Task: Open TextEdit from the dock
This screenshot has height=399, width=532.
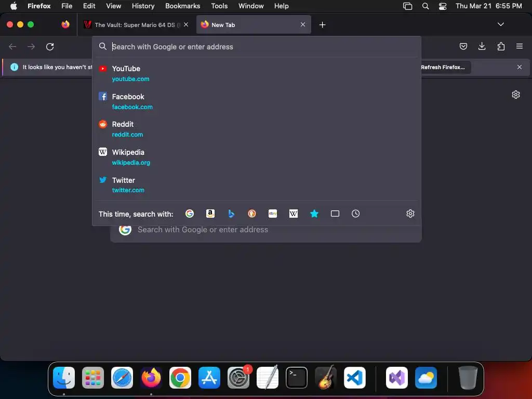Action: pos(268,378)
